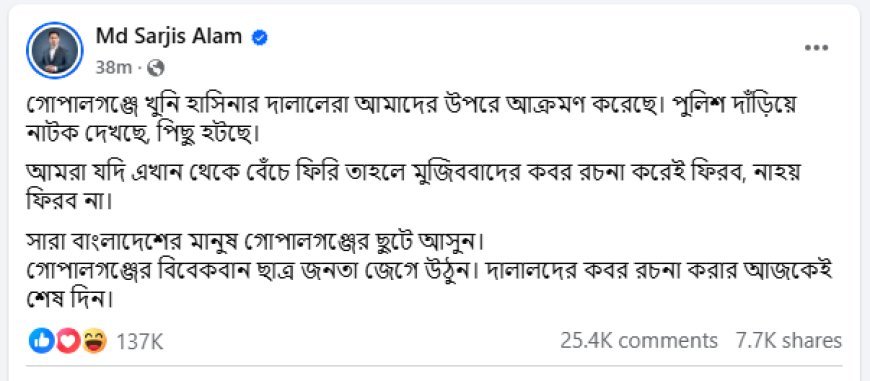Click the Haha laughing reaction icon
Image resolution: width=870 pixels, height=381 pixels.
[95, 341]
